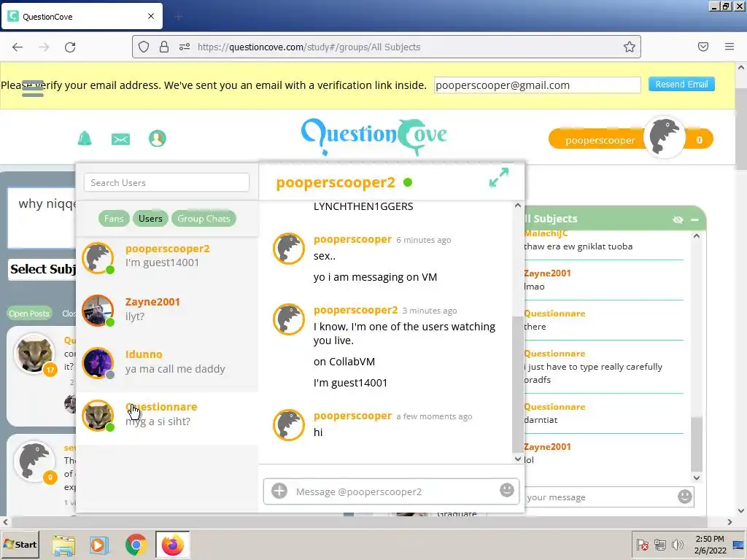This screenshot has width=747, height=560.
Task: Click All Subjects scrollbar down arrow
Action: coord(697,477)
